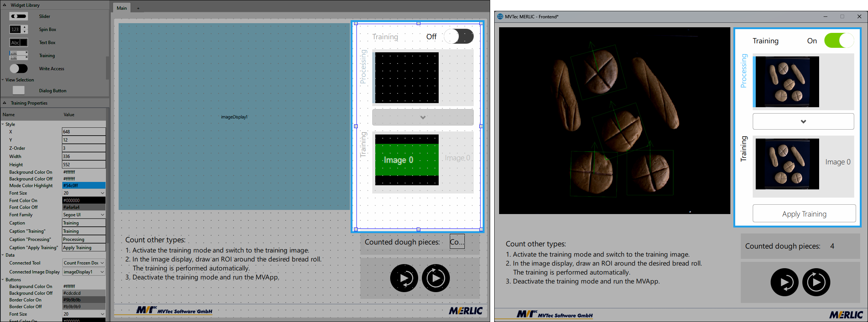Pick the Write Access widget icon
Screen dimensions: 868x322
[x=19, y=69]
